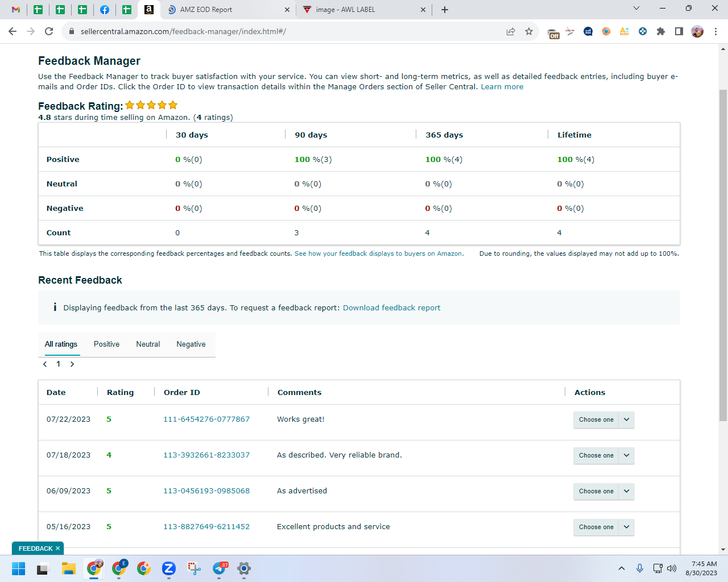Screen dimensions: 728x582
Task: Open File Explorer from taskbar
Action: (68, 568)
